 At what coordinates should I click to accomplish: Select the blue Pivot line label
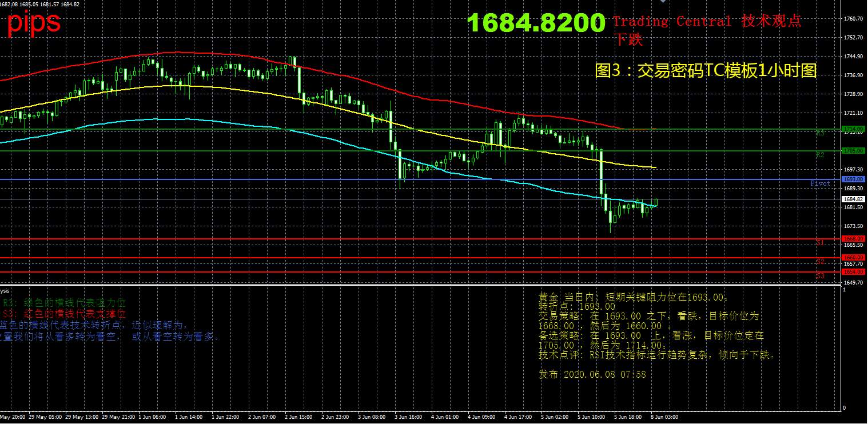pyautogui.click(x=820, y=183)
